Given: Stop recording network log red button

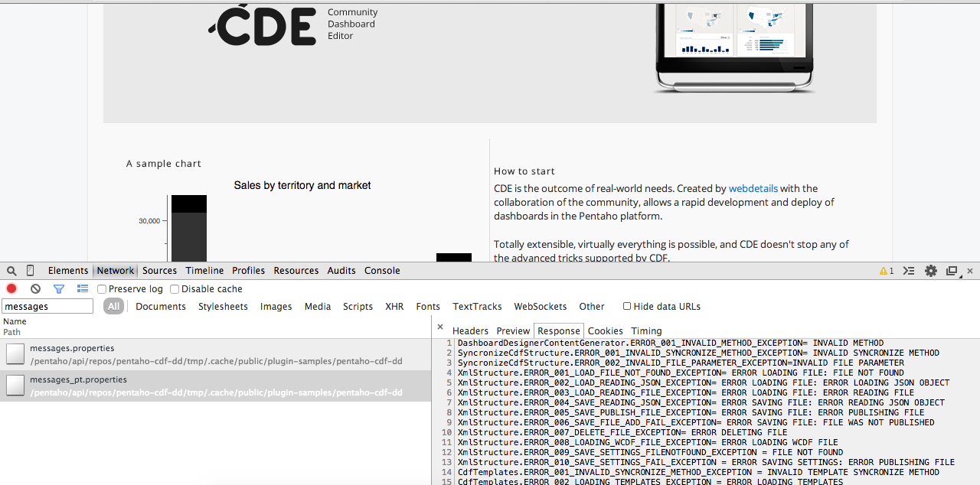Looking at the screenshot, I should coord(11,288).
